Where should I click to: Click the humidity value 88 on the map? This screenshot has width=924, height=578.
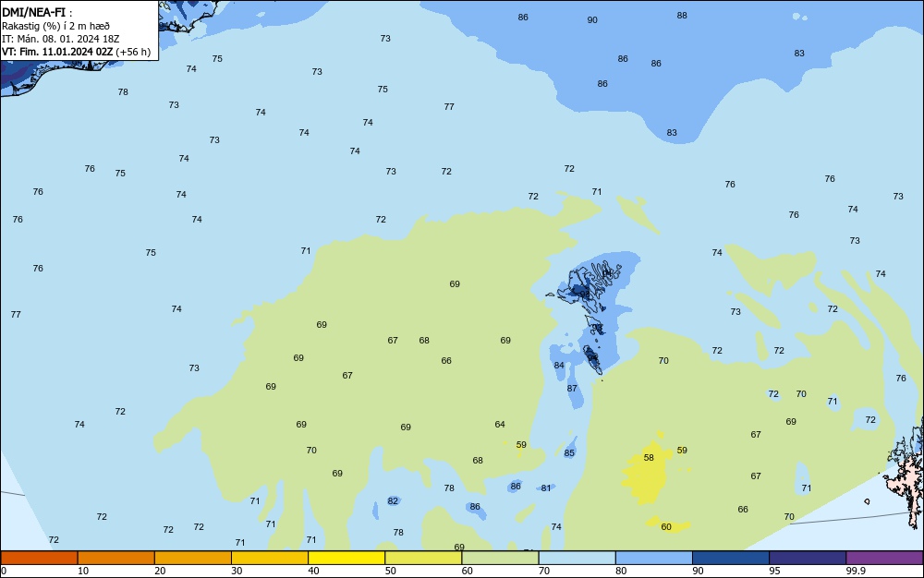tap(682, 16)
